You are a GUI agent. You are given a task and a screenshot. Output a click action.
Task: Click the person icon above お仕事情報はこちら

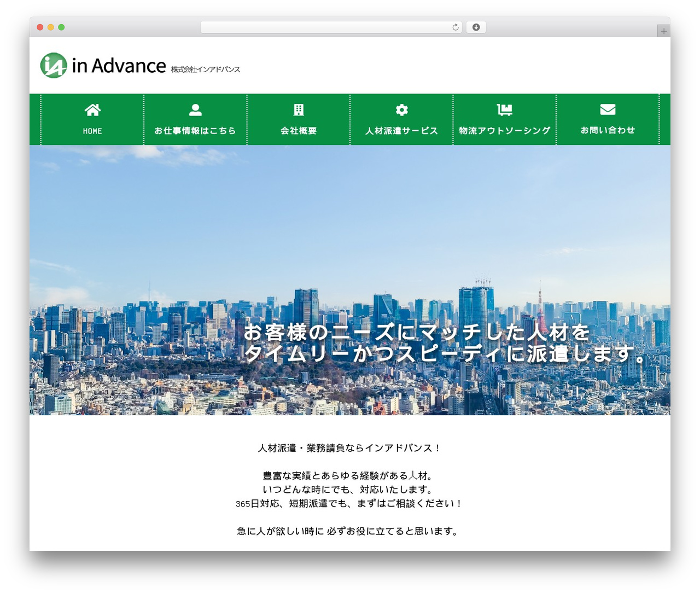click(195, 110)
